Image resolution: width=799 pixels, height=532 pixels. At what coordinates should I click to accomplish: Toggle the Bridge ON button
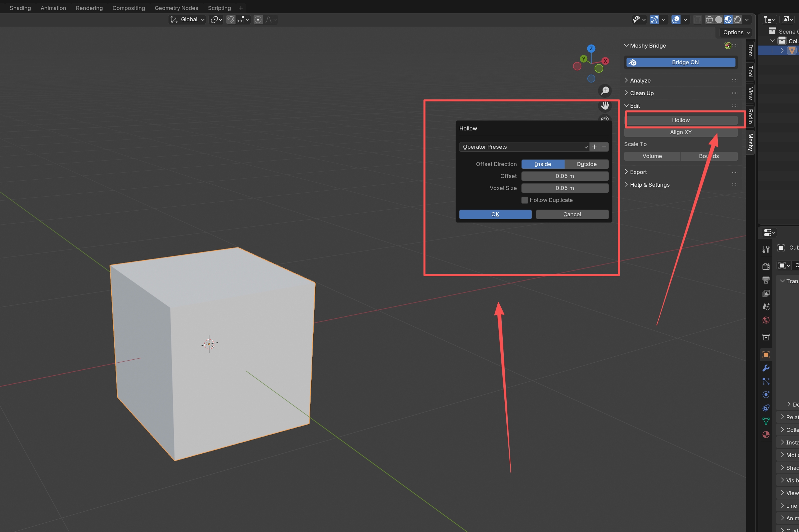click(680, 63)
